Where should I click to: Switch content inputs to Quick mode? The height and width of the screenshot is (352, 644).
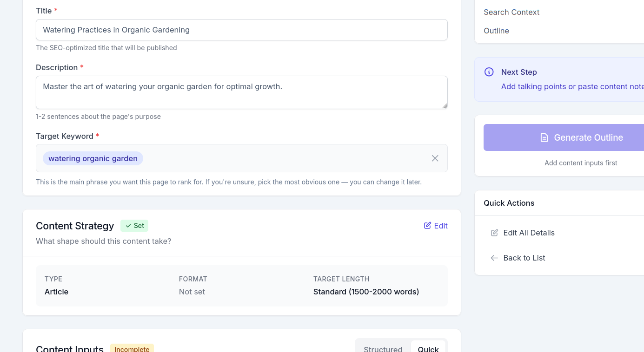point(428,349)
